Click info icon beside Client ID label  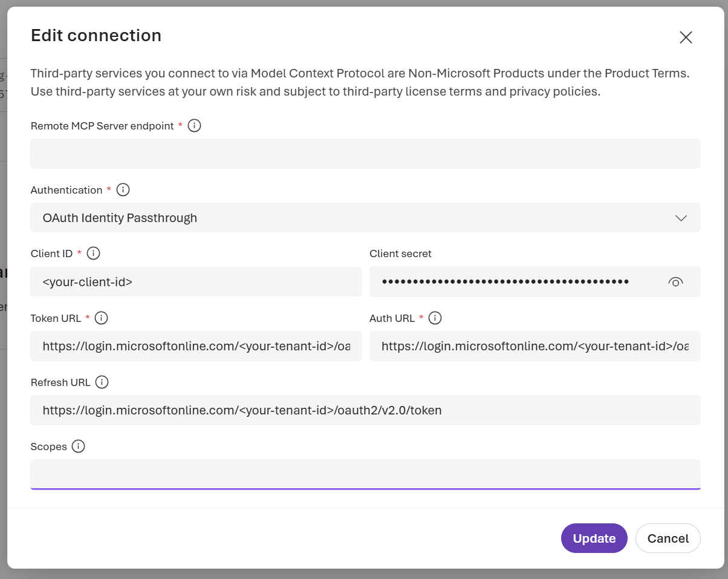93,254
